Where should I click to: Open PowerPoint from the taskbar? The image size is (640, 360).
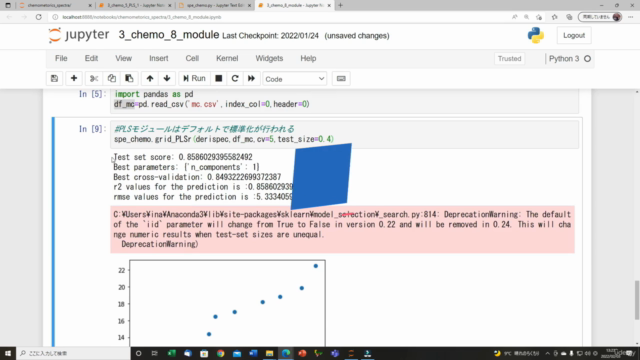click(x=302, y=353)
